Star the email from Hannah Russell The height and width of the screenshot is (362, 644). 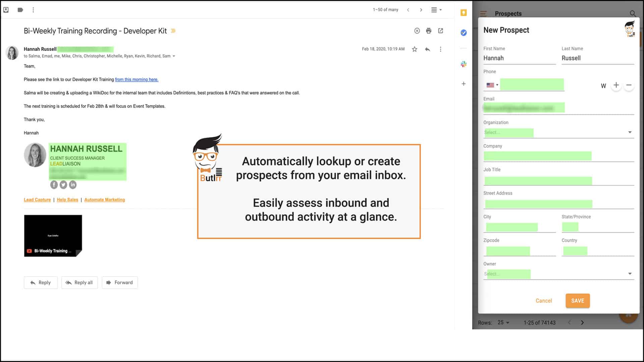pyautogui.click(x=415, y=49)
